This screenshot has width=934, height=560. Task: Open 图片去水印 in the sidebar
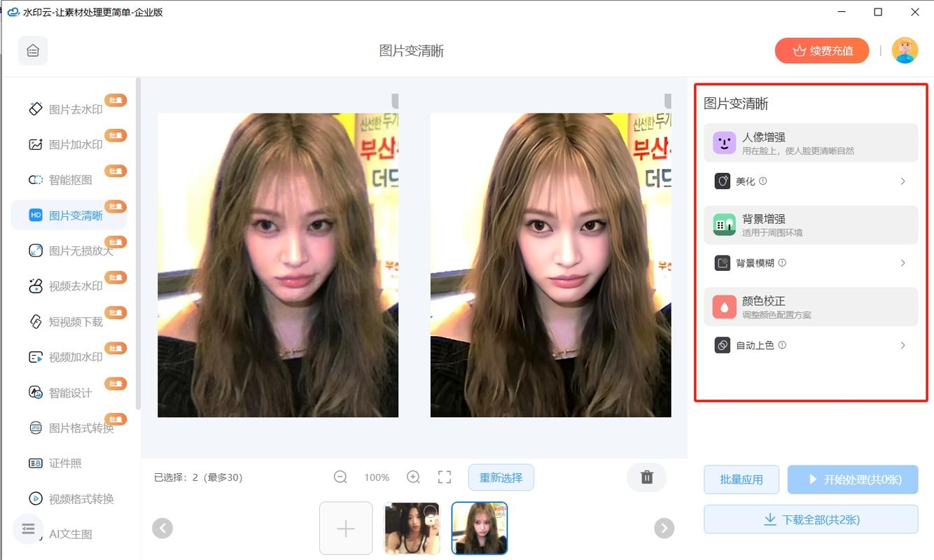75,109
